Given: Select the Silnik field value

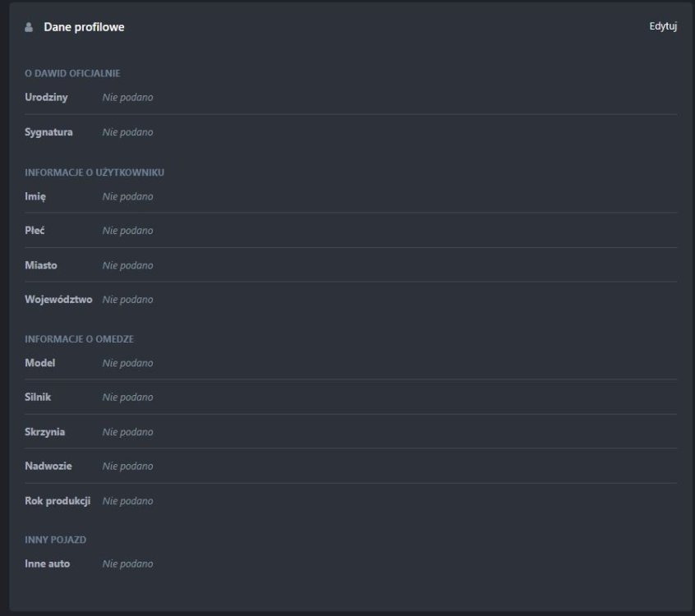Looking at the screenshot, I should 126,397.
